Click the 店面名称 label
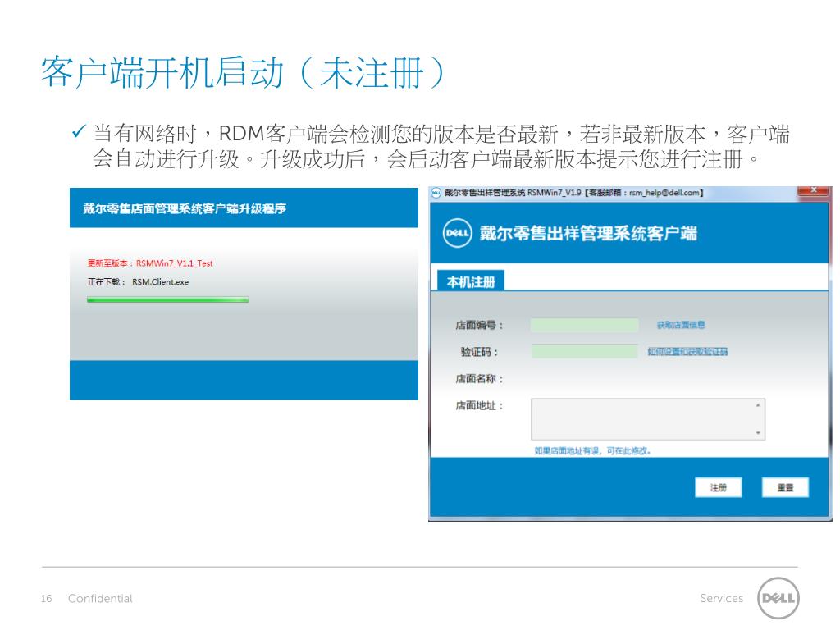The height and width of the screenshot is (630, 840). [x=479, y=379]
